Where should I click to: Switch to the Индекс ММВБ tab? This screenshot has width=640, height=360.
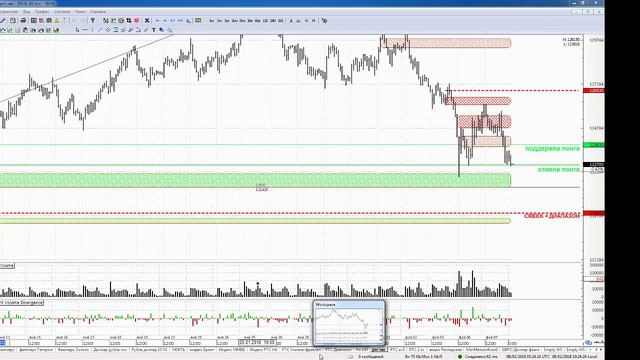[231, 350]
